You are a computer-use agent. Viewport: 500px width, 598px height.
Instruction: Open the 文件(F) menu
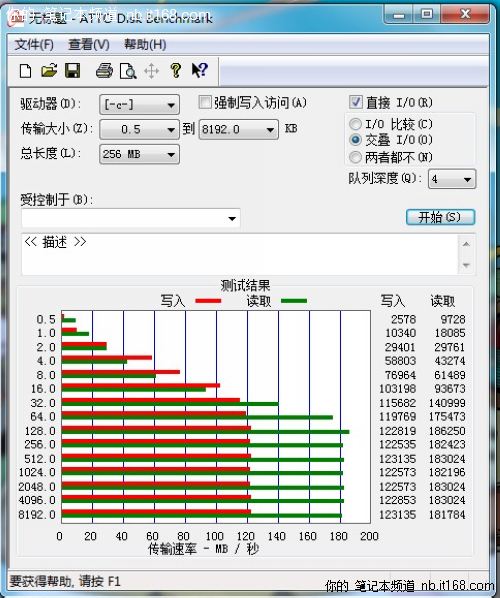click(34, 45)
